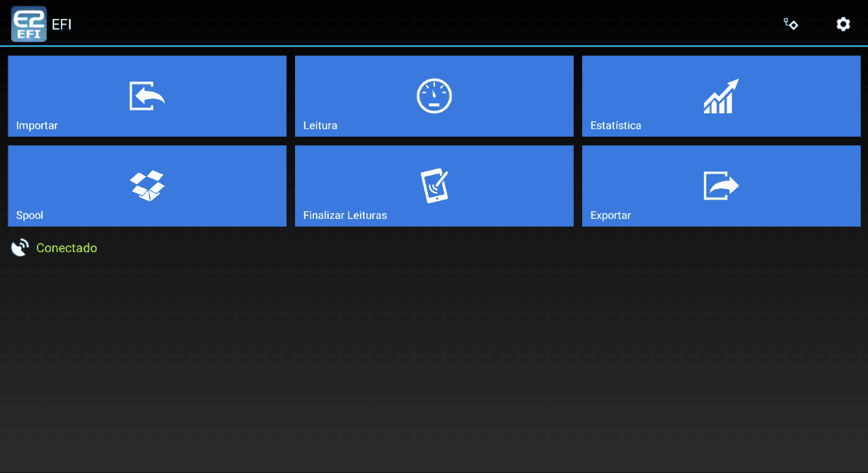Select the Finalizar Leituras text label
The height and width of the screenshot is (473, 868).
pyautogui.click(x=345, y=215)
